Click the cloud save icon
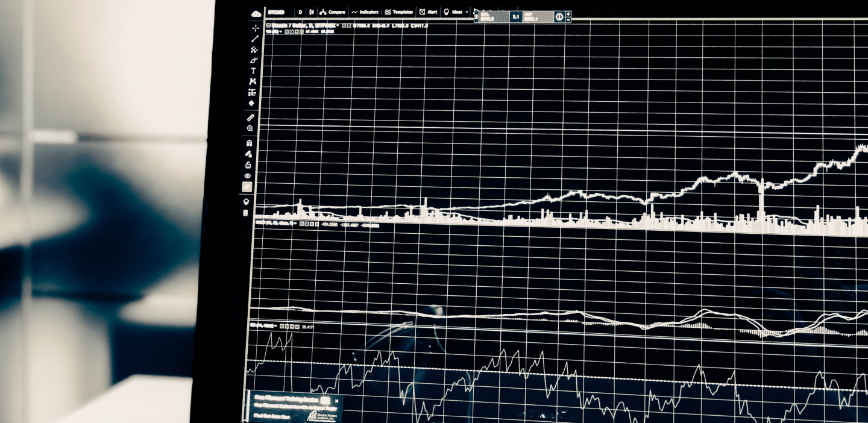868x423 pixels. [256, 14]
